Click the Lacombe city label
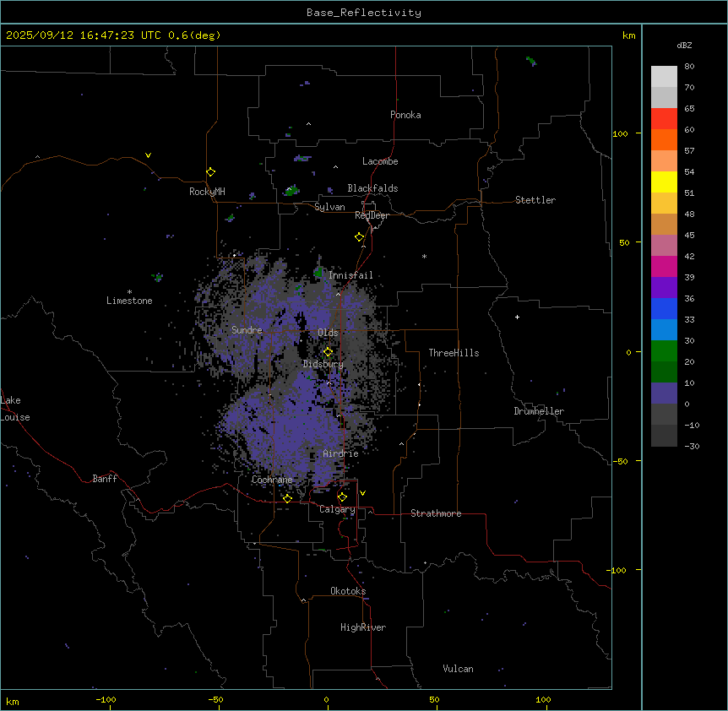The image size is (728, 711). [380, 161]
